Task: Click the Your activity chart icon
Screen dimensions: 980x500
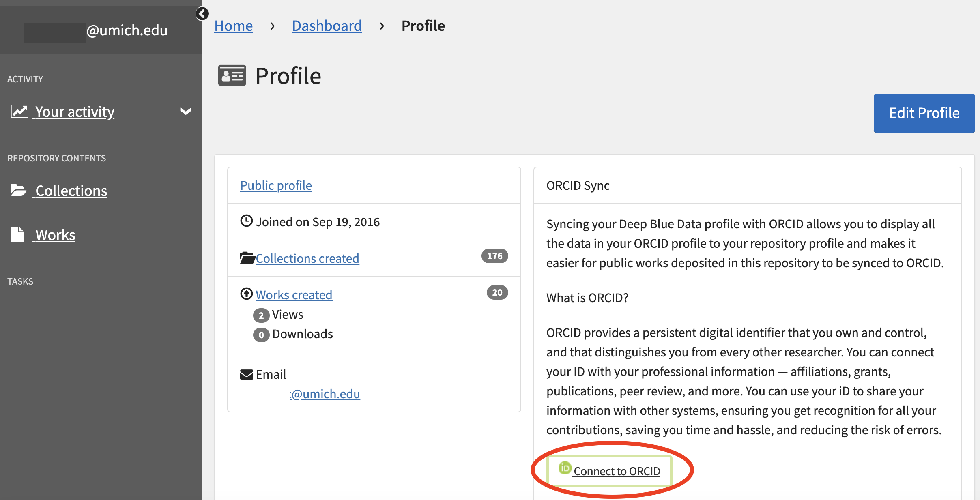Action: click(x=19, y=112)
